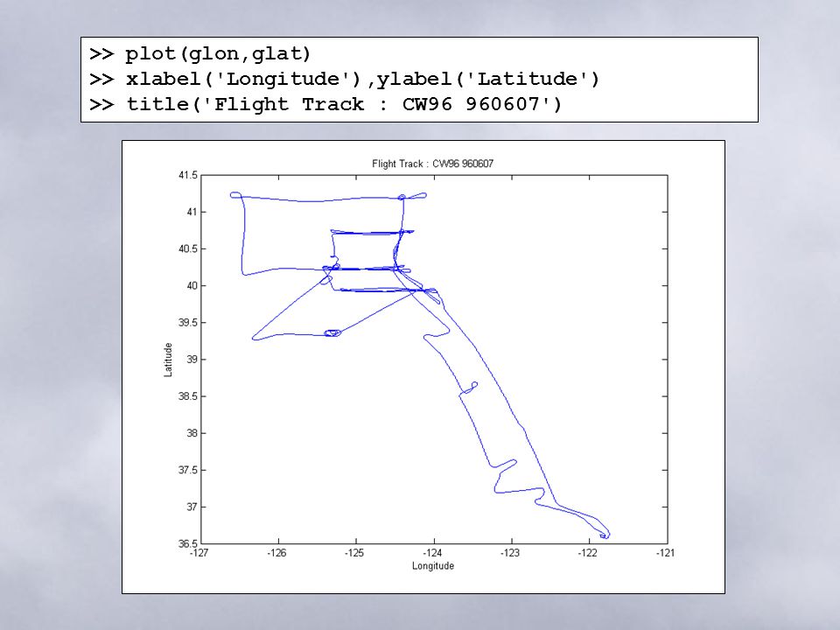Viewport: 840px width, 630px height.
Task: Click the 37 y-axis tick label
Action: pyautogui.click(x=192, y=507)
